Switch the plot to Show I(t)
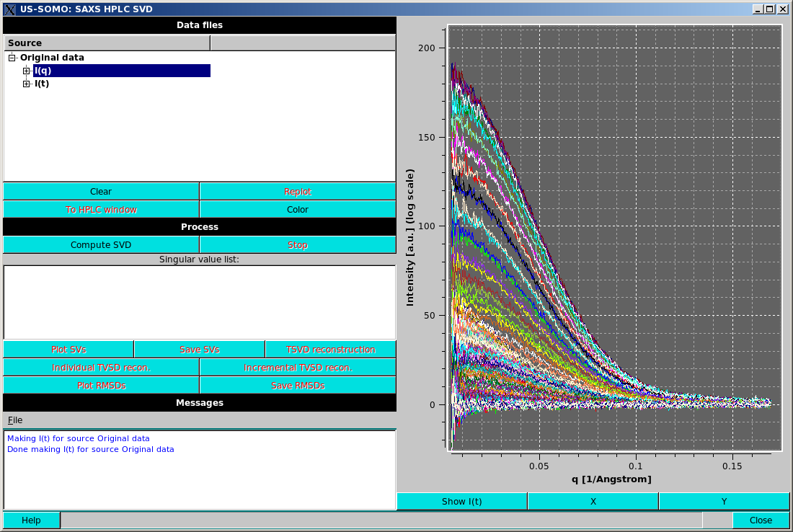The width and height of the screenshot is (793, 532). pos(461,501)
